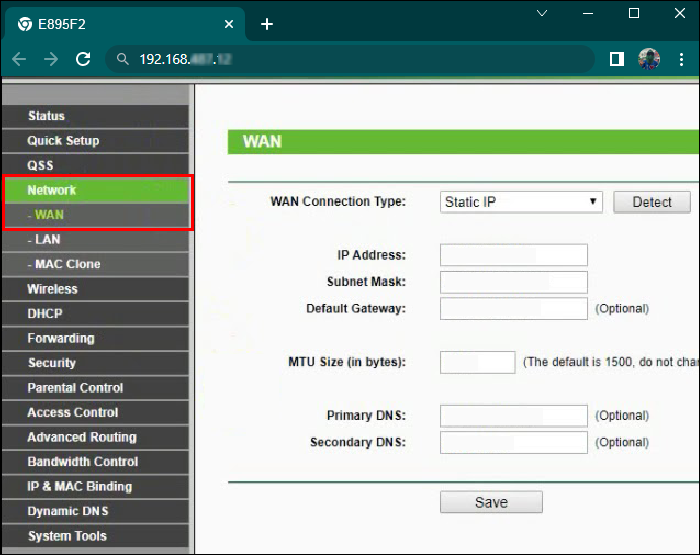Click the browser back arrow

18,59
